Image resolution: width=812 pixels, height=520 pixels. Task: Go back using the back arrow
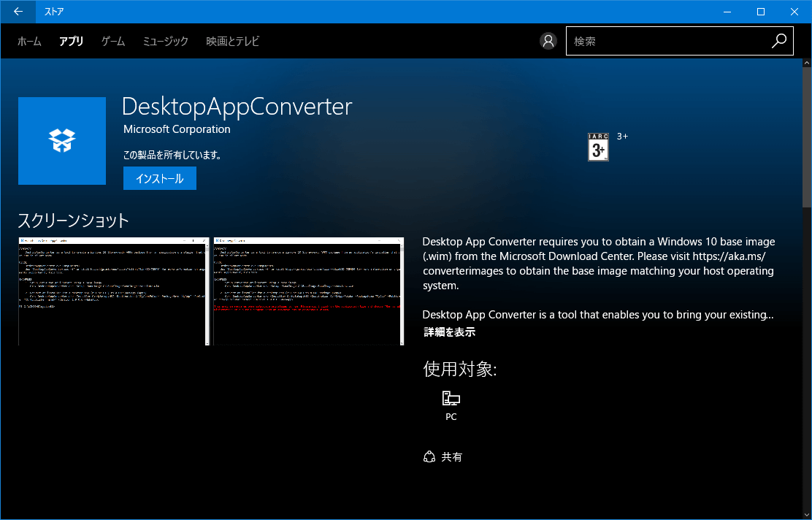click(x=18, y=12)
